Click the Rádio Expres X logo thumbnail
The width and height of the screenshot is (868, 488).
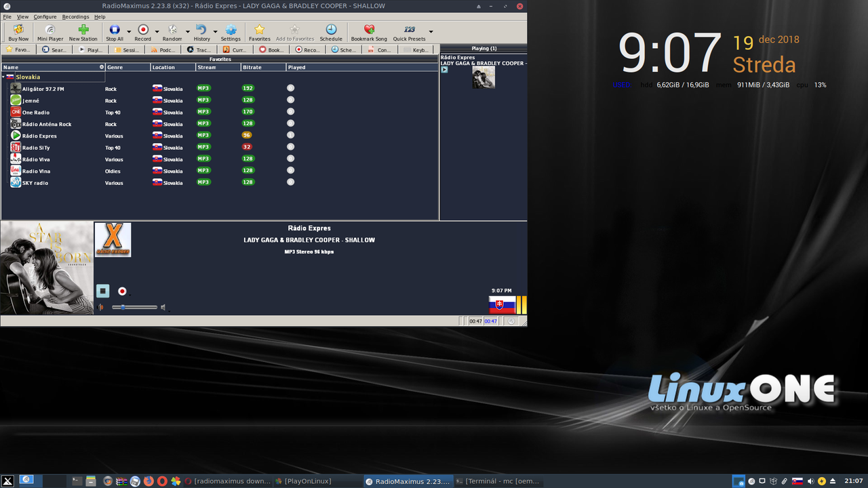[113, 240]
